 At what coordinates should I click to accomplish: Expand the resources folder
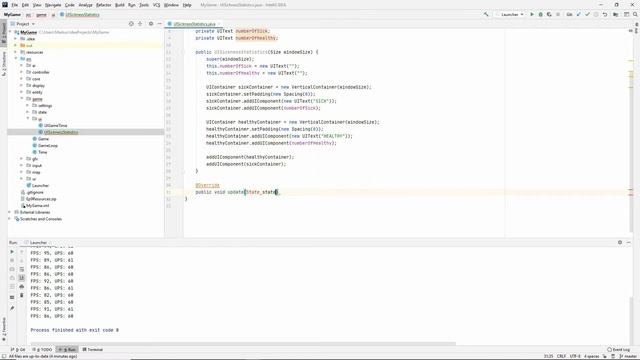pyautogui.click(x=16, y=52)
